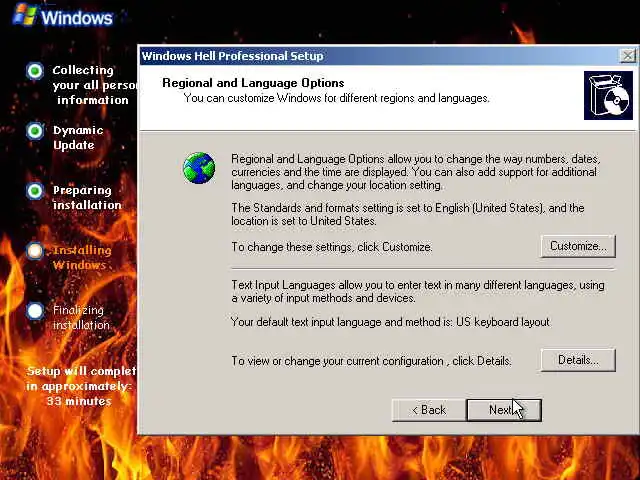The image size is (640, 480).
Task: Click the globe icon in the dialog
Action: (x=199, y=168)
